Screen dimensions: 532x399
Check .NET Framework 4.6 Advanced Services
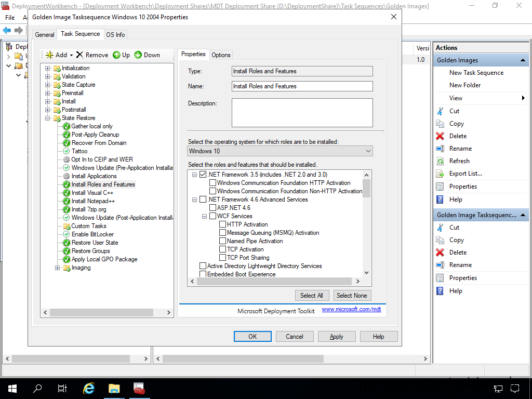[x=203, y=199]
